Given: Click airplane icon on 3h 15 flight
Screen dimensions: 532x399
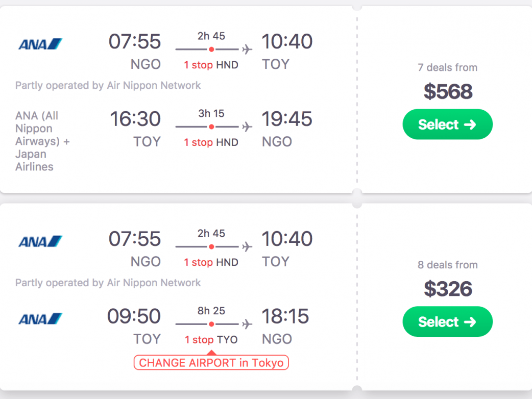Looking at the screenshot, I should (247, 127).
